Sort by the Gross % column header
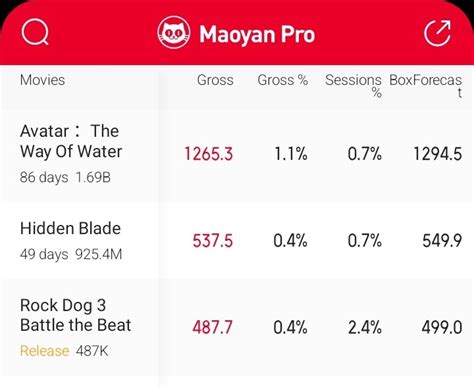 [283, 80]
